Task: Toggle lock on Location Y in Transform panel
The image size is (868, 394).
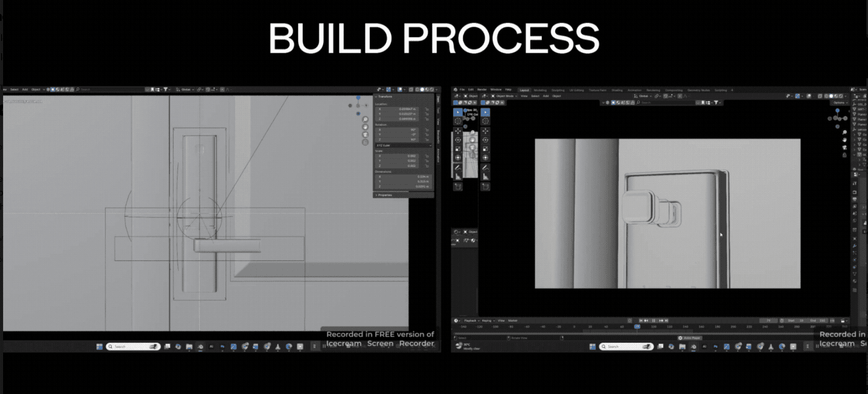Action: pyautogui.click(x=427, y=114)
